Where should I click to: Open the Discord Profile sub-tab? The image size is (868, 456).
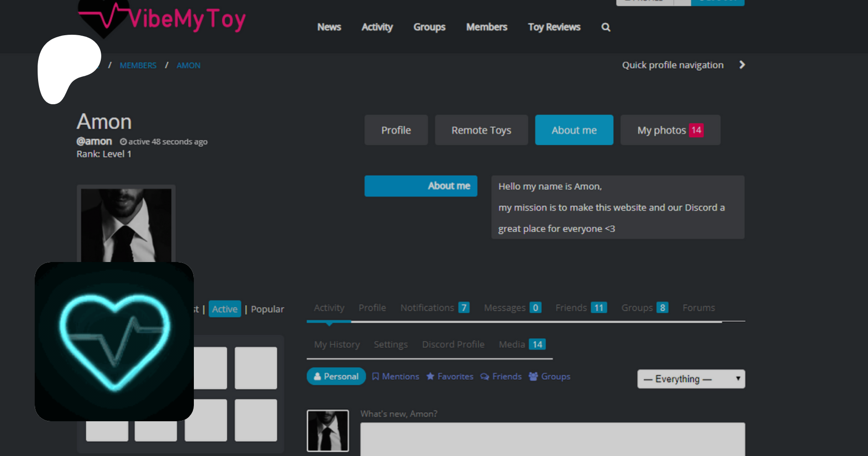[453, 345]
